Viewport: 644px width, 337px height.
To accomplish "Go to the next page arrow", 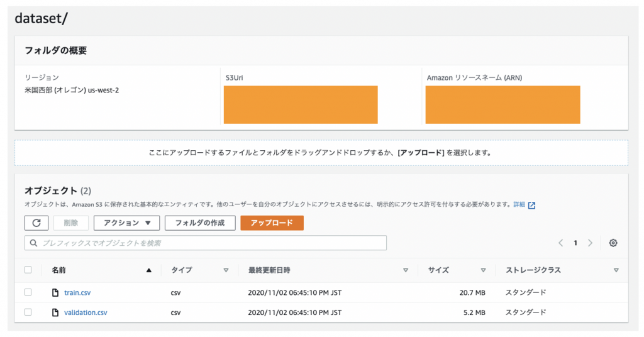I will click(590, 243).
